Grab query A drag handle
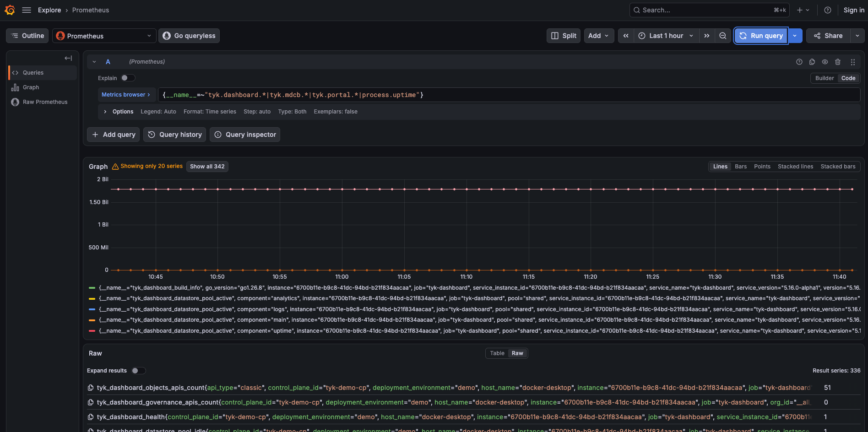Image resolution: width=868 pixels, height=432 pixels. click(853, 62)
